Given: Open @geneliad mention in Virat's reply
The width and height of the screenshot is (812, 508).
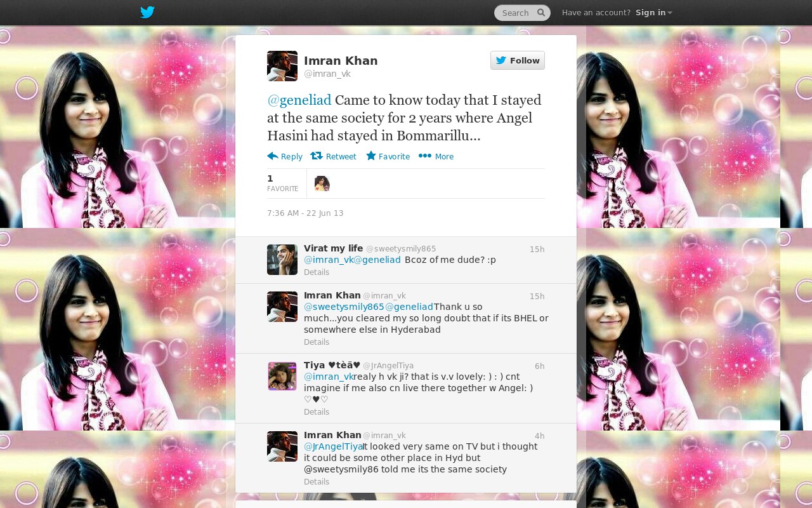Looking at the screenshot, I should coord(377,260).
